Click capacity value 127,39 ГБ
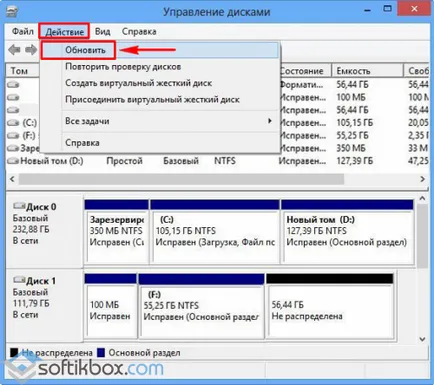434x385 pixels. pyautogui.click(x=355, y=161)
